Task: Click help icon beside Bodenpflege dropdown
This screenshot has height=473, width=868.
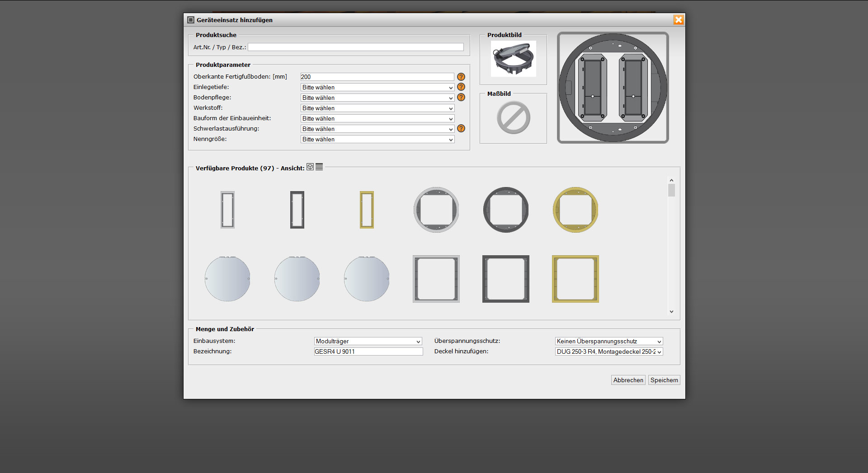Action: [461, 97]
